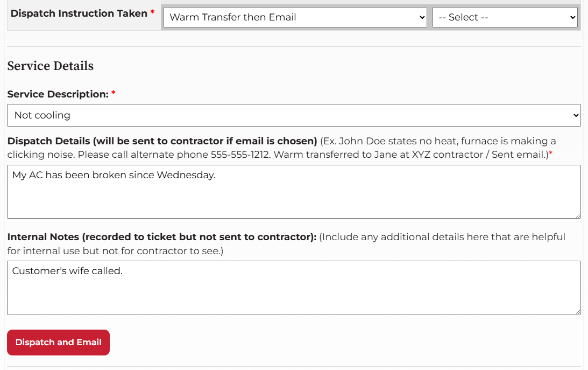The image size is (588, 370).
Task: Click the "Dispatch Instruction Taken" label
Action: pyautogui.click(x=79, y=13)
